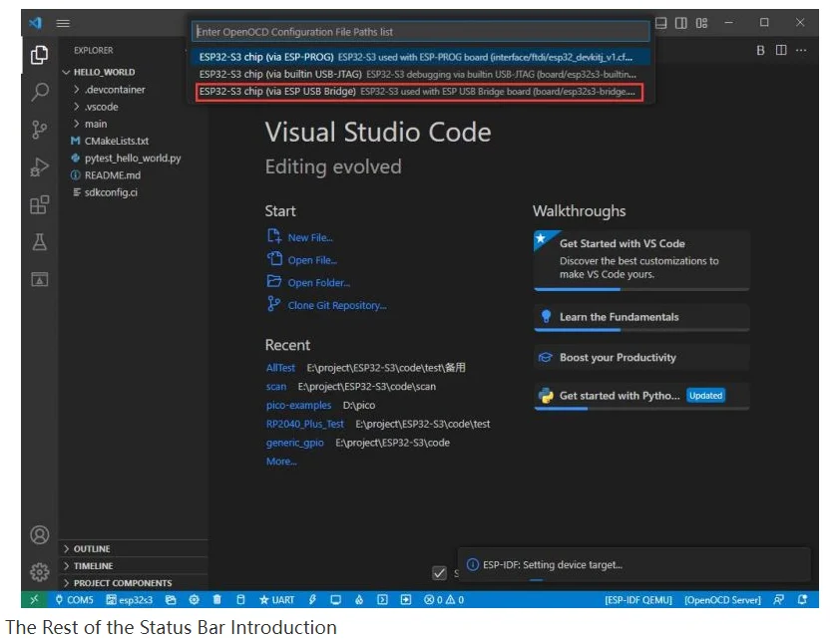Viewport: 839px width, 644px height.
Task: Open the SDK configuration gear in status bar
Action: coord(195,599)
